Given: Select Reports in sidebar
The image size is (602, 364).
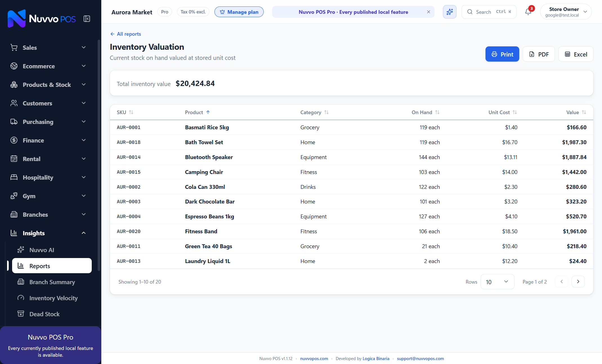Looking at the screenshot, I should coord(52,266).
